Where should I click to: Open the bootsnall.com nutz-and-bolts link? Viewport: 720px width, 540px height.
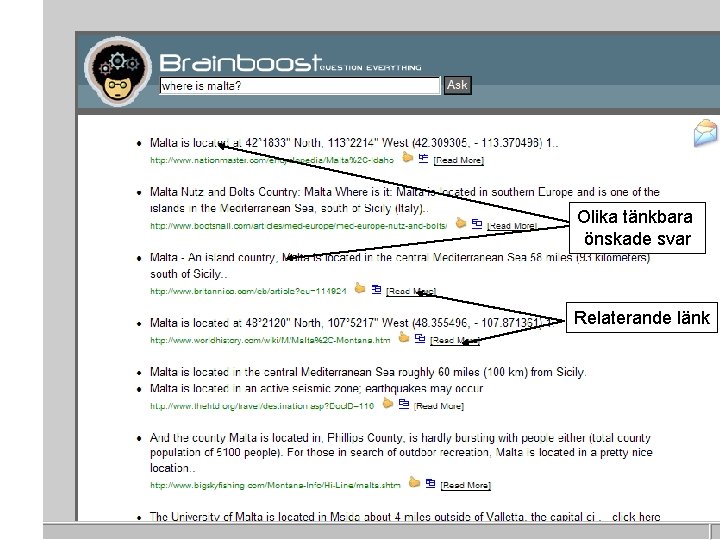point(298,226)
